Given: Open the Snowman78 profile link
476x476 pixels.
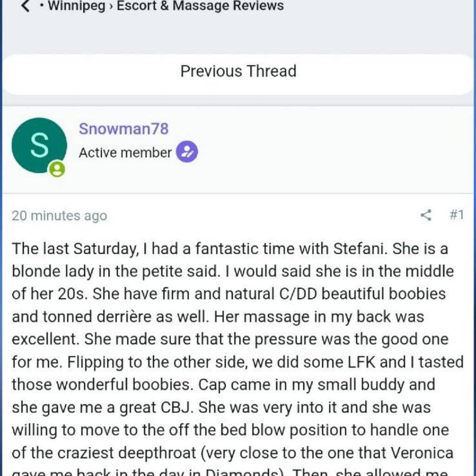Looking at the screenshot, I should (124, 129).
